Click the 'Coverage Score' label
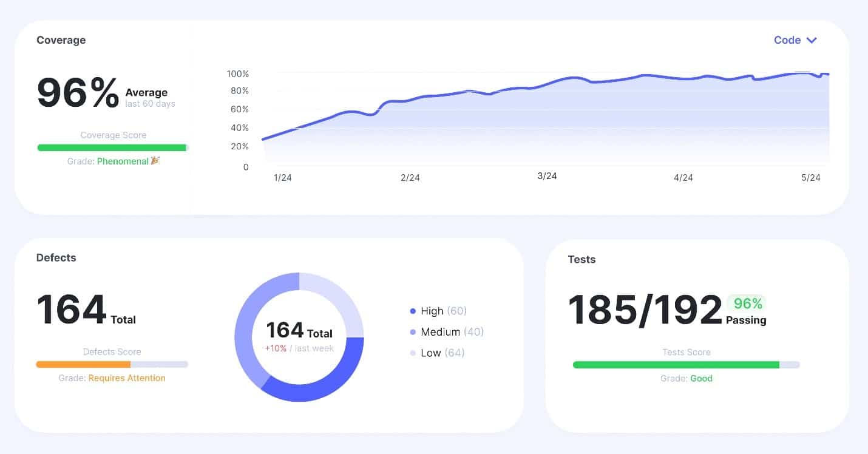This screenshot has width=868, height=454. (114, 135)
